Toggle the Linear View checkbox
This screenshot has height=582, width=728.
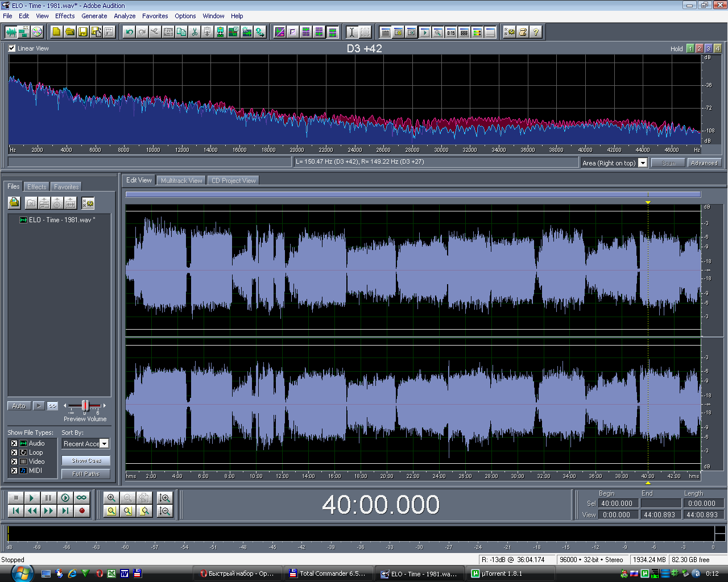(x=12, y=48)
